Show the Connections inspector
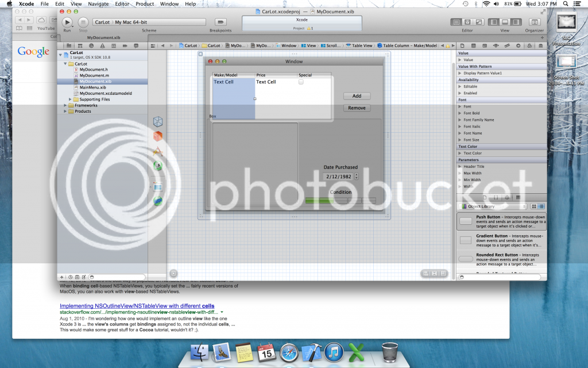Screen dimensions: 588x368 point(519,45)
